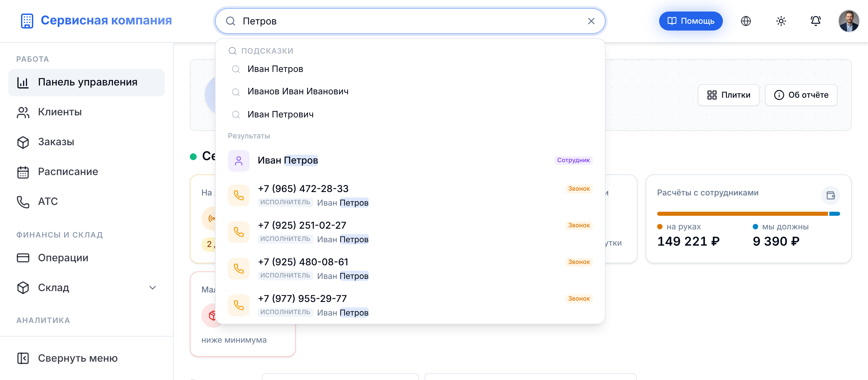
Task: Click phone icon for +7 (965) 472-28-33
Action: tap(239, 195)
